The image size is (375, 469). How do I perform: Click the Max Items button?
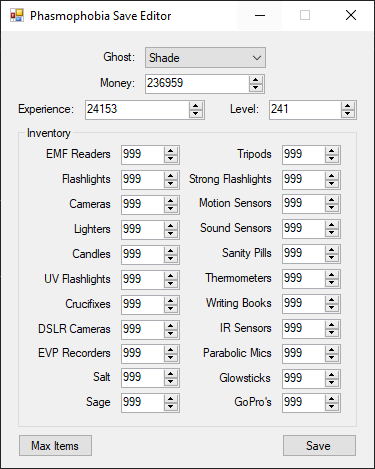tap(55, 445)
